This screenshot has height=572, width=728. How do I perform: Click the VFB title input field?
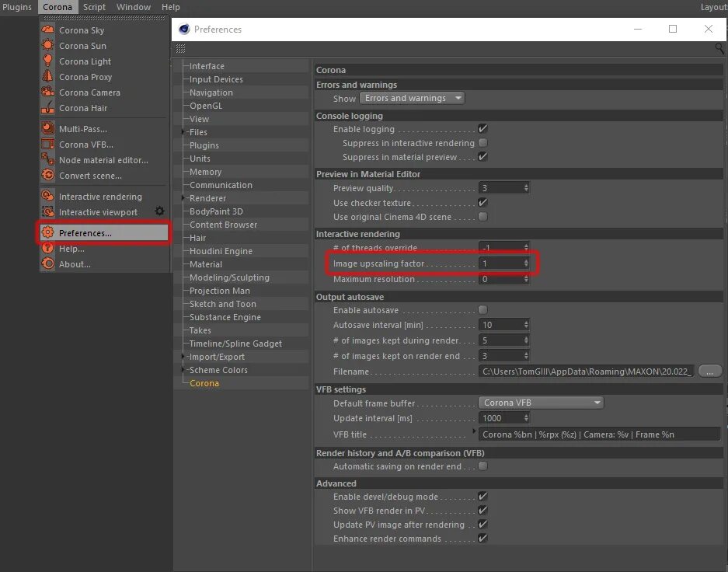599,434
